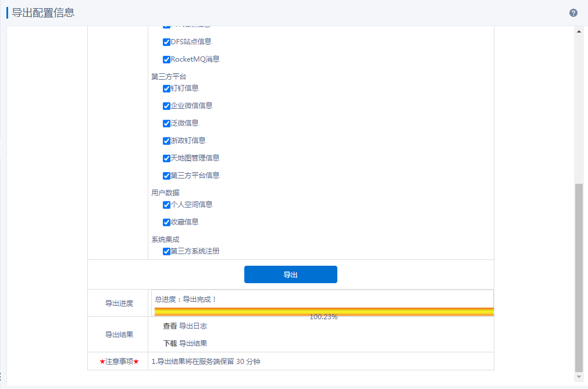
Task: Disable the 泛微信息 option
Action: tap(166, 123)
